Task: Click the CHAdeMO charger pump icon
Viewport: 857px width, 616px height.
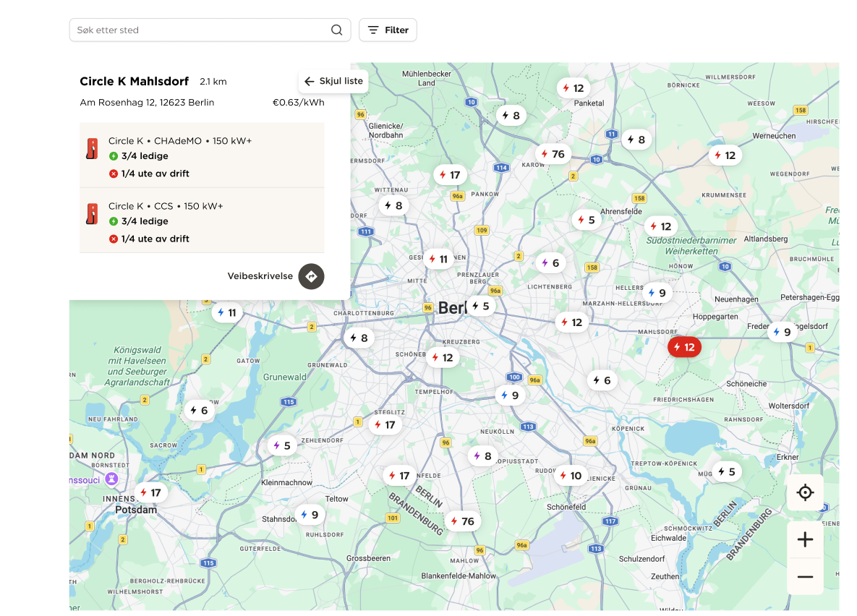Action: coord(93,148)
